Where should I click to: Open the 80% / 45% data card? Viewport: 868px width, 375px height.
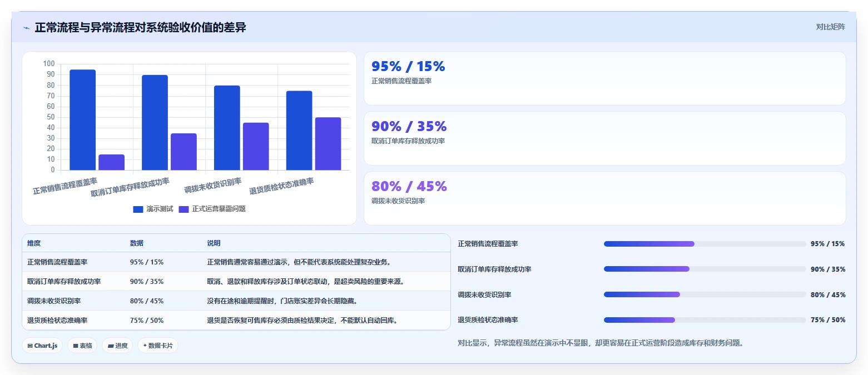tap(605, 198)
